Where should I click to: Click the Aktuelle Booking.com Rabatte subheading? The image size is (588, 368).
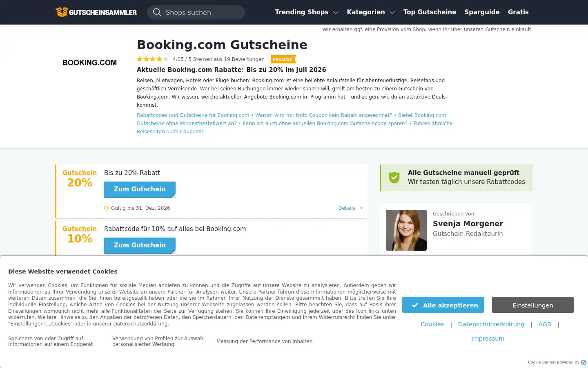[x=232, y=70]
